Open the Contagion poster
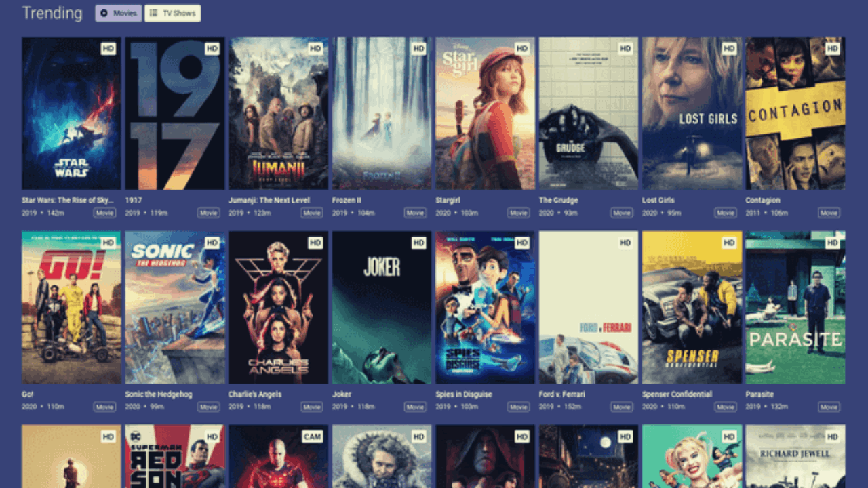The height and width of the screenshot is (488, 868). (795, 113)
